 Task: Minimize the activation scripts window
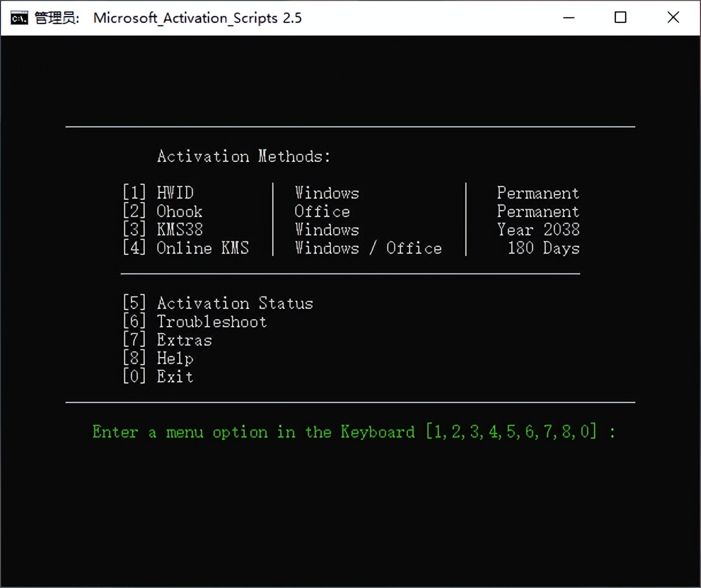click(568, 18)
